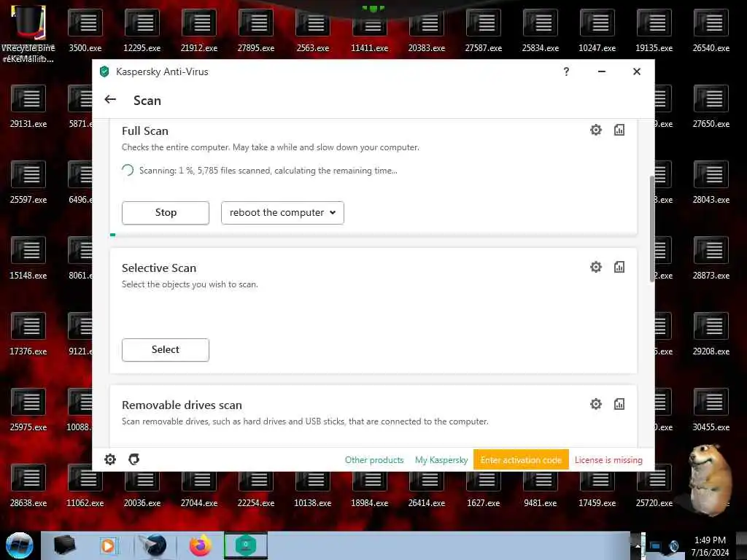Select 28043.exe desktop icon
Screen dimensions: 747x560
pyautogui.click(x=711, y=183)
